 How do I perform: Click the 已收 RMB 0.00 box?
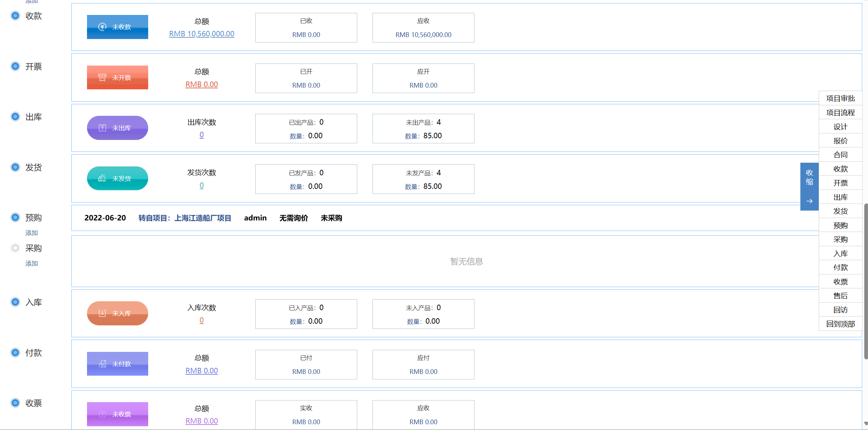(306, 28)
